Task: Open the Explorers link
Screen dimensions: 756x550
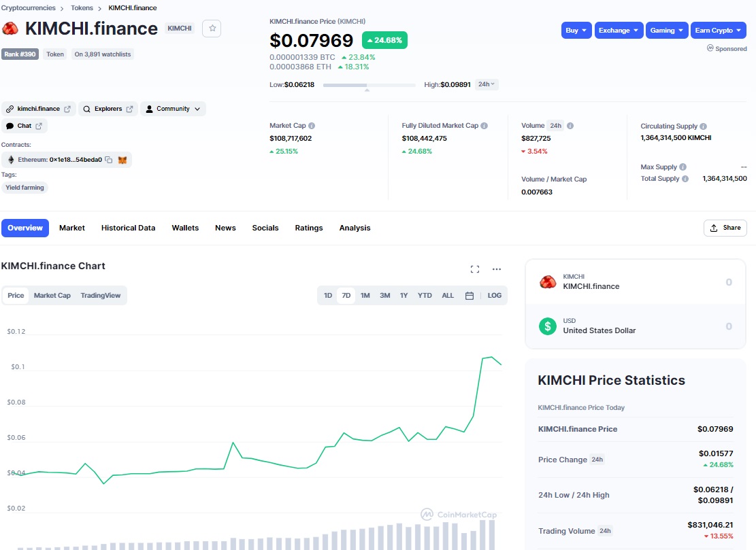Action: coord(108,109)
